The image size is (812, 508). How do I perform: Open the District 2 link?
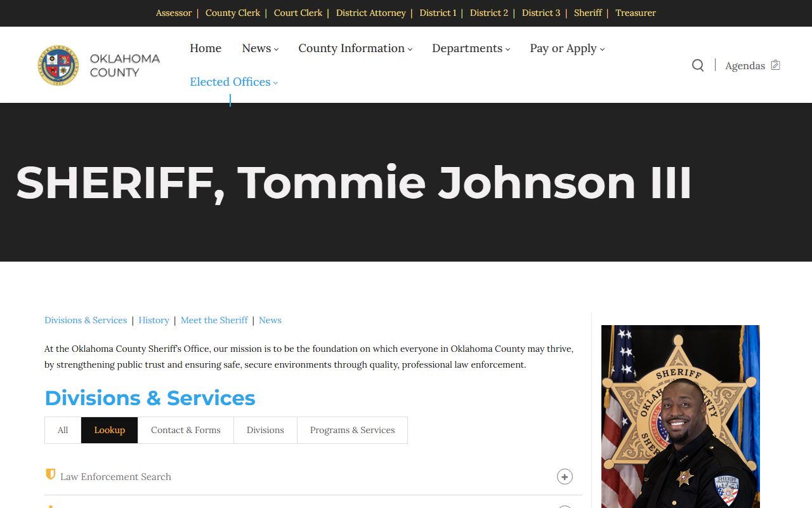point(489,13)
